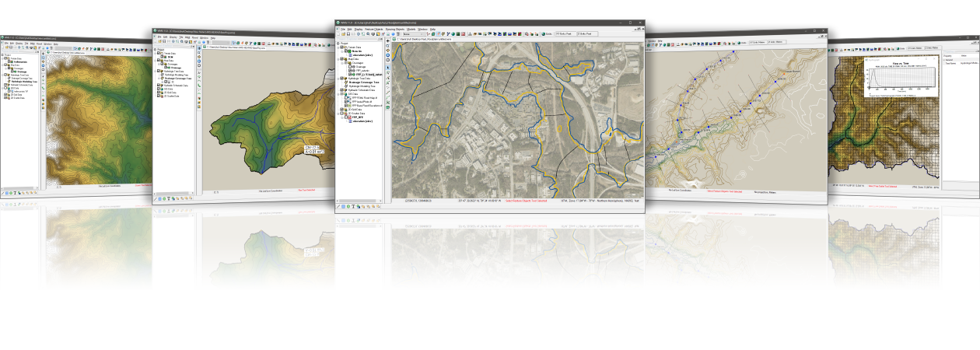The height and width of the screenshot is (350, 980).
Task: Select the Pan tool in center vertical palette
Action: click(388, 40)
